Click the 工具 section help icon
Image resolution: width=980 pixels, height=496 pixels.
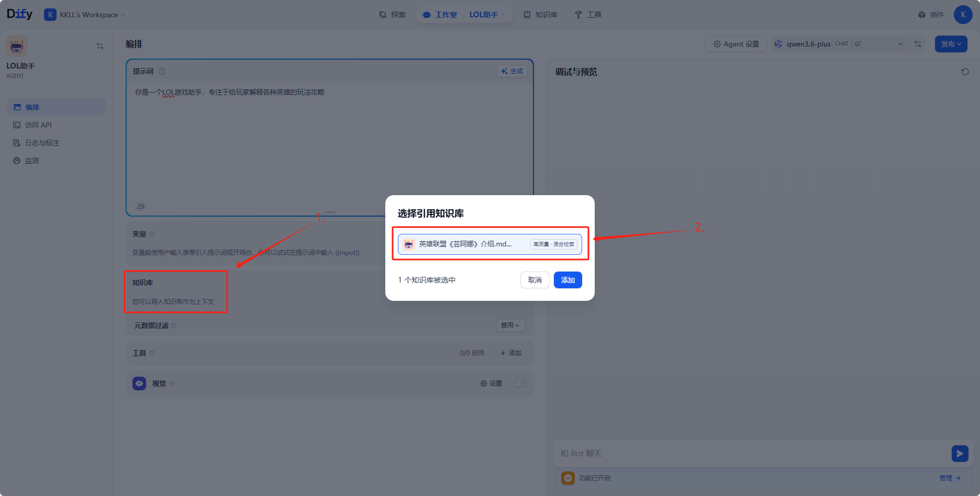(x=152, y=353)
